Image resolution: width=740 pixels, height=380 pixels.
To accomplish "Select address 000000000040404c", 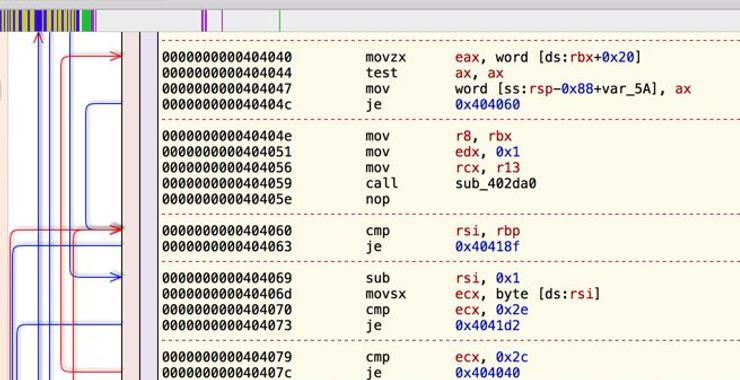I will 227,104.
